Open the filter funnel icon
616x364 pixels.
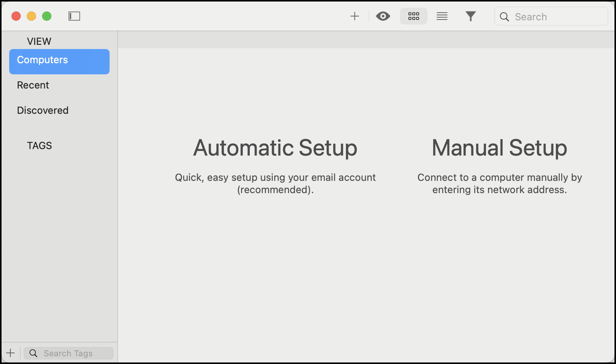471,16
